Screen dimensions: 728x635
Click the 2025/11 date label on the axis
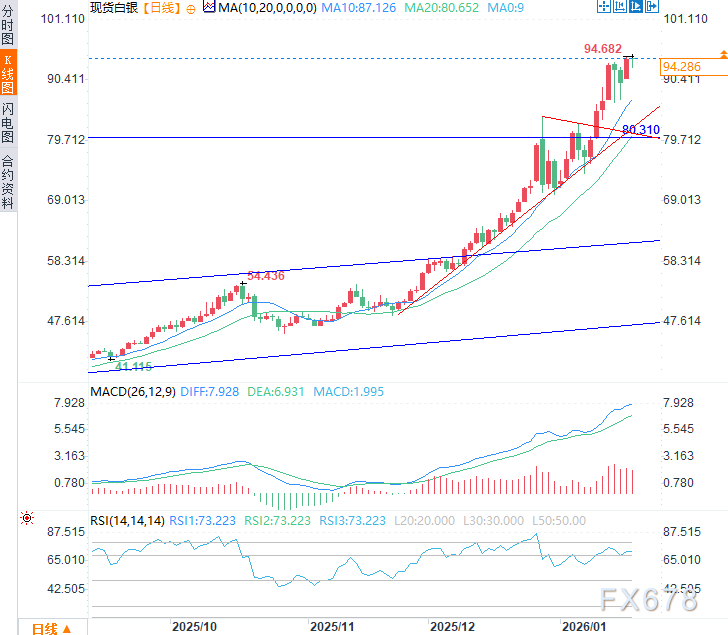click(x=332, y=627)
